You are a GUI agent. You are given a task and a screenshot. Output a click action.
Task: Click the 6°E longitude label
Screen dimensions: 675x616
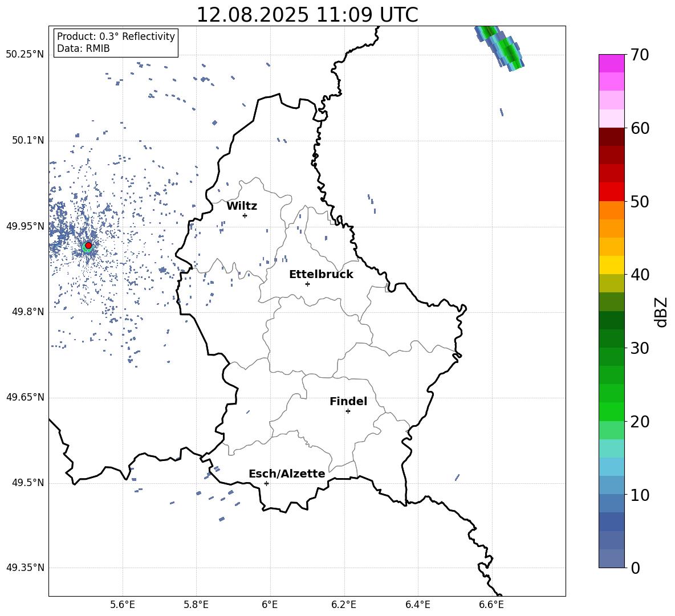[270, 605]
